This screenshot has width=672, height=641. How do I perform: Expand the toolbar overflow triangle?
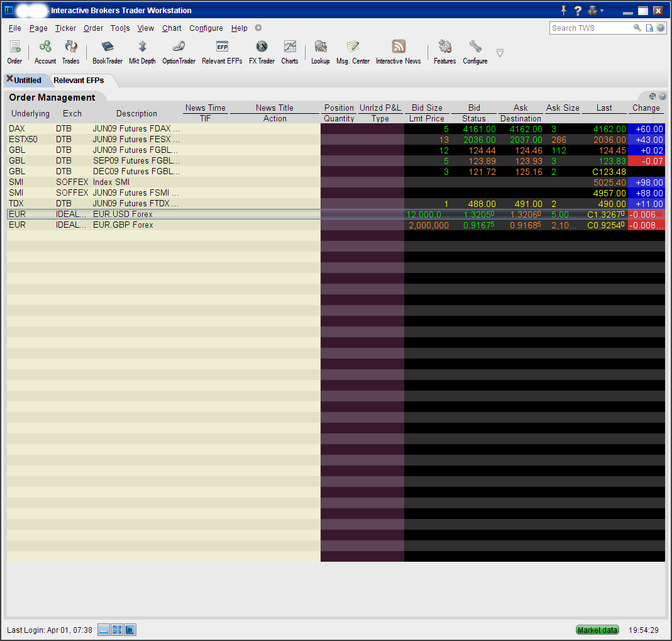(x=500, y=53)
